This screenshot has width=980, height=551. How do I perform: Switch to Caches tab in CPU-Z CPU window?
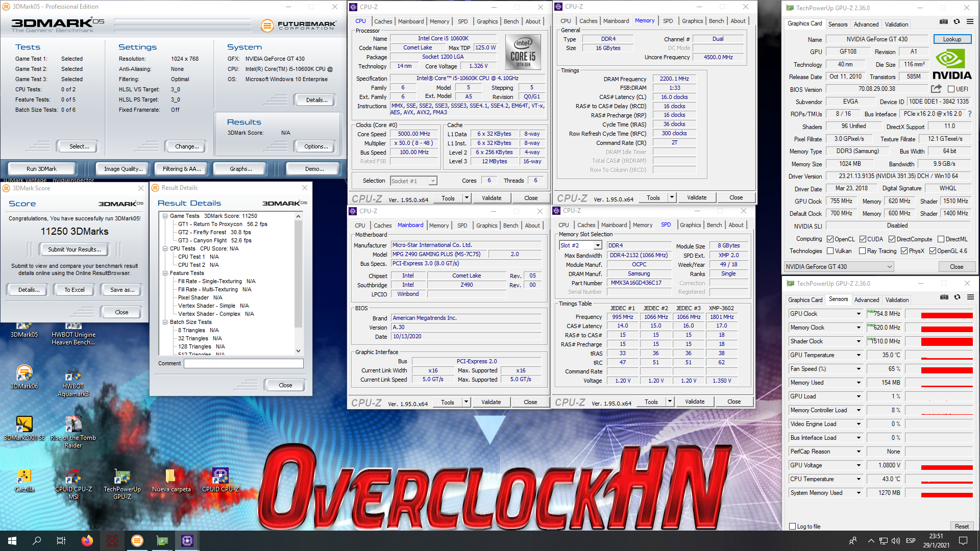point(383,21)
